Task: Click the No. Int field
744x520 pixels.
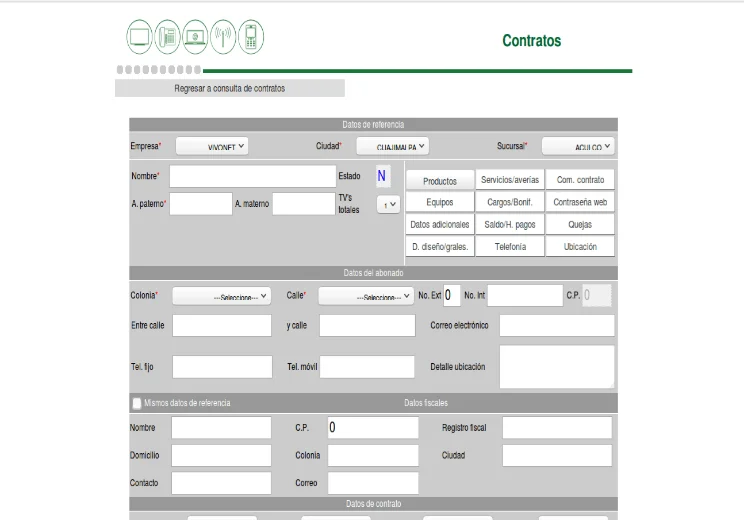Action: point(525,296)
